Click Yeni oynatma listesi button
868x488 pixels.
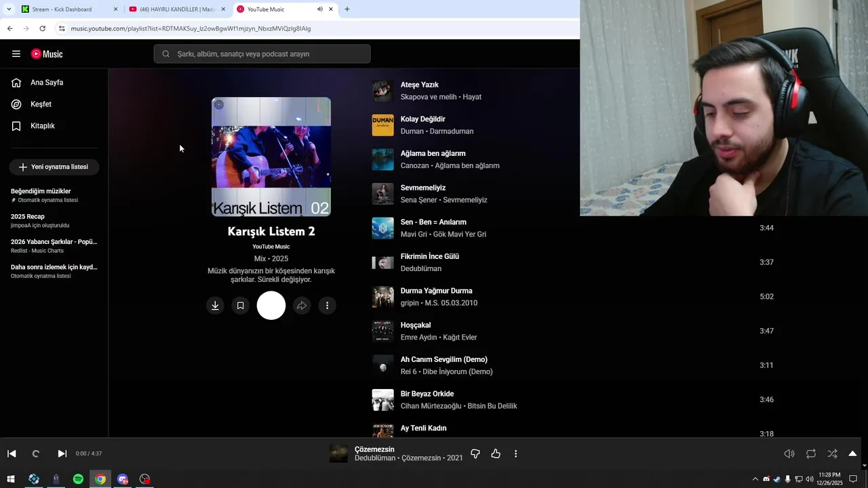[54, 167]
